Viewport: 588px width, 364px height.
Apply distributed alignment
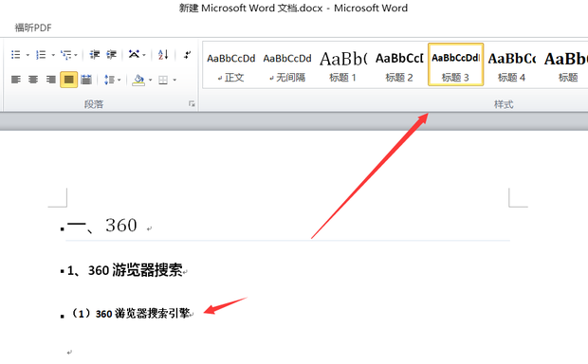(86, 80)
